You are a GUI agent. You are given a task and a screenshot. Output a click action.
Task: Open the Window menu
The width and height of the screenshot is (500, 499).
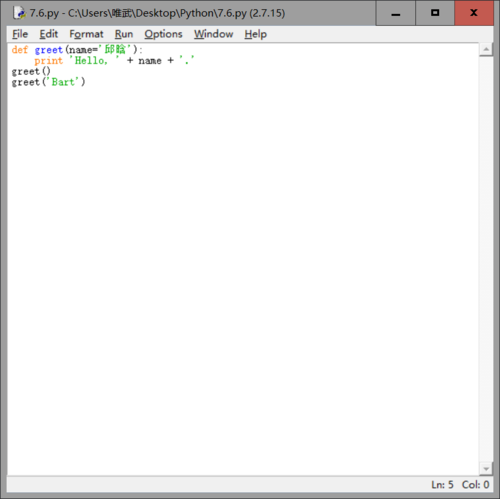214,34
